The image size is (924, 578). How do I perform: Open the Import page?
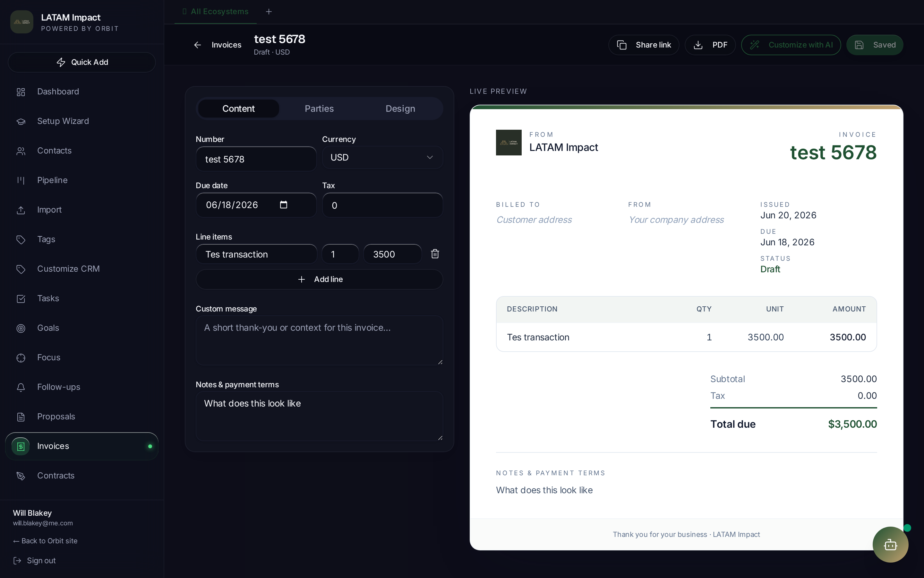pyautogui.click(x=82, y=210)
